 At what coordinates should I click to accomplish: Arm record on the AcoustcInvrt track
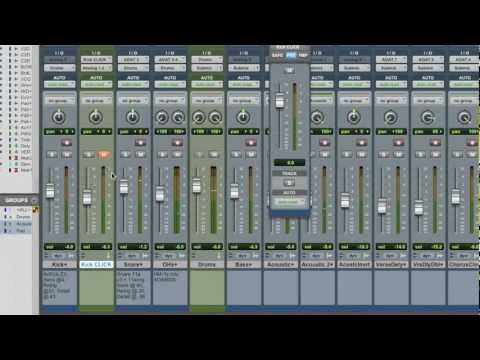[361, 143]
